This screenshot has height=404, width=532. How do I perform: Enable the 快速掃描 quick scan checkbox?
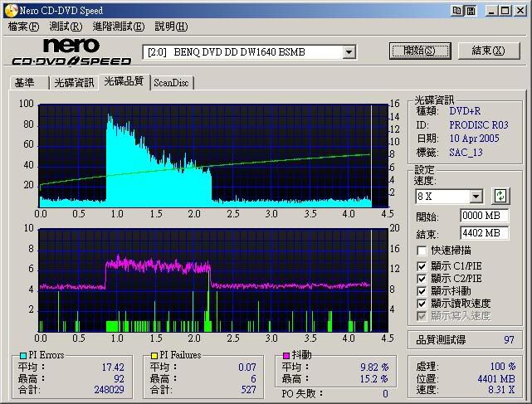[422, 251]
